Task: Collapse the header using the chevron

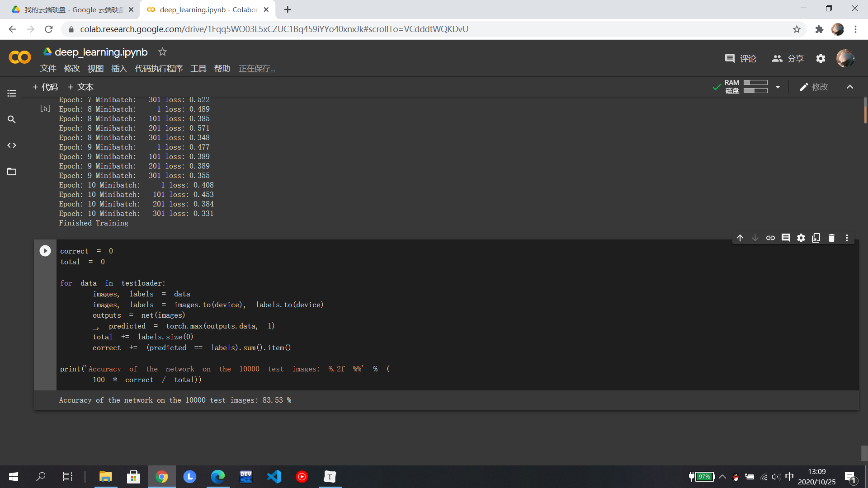Action: [x=850, y=87]
